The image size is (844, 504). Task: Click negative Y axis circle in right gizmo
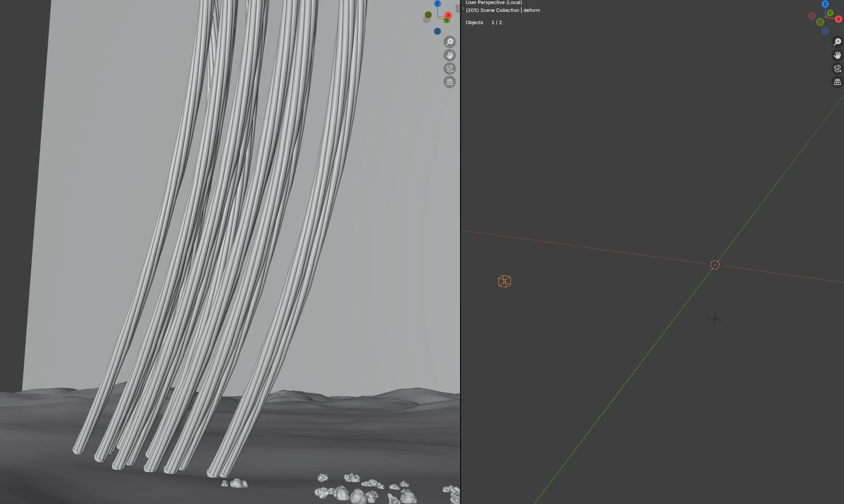point(820,22)
